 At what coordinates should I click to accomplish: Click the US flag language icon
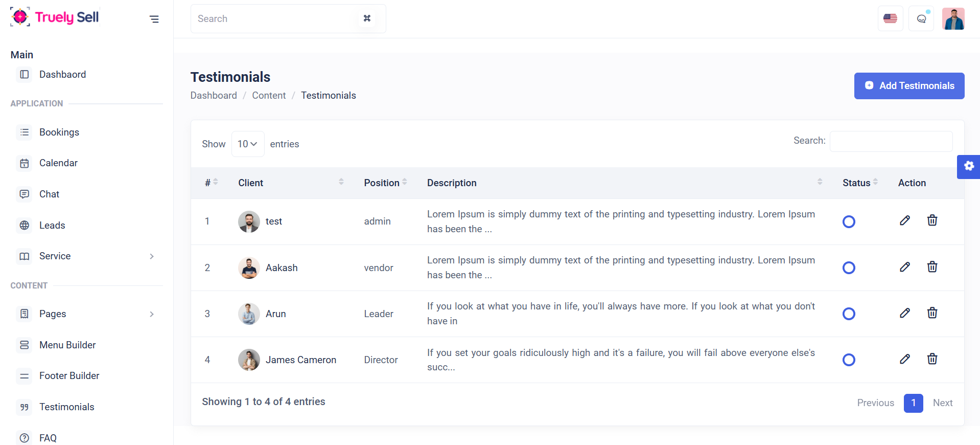[890, 19]
